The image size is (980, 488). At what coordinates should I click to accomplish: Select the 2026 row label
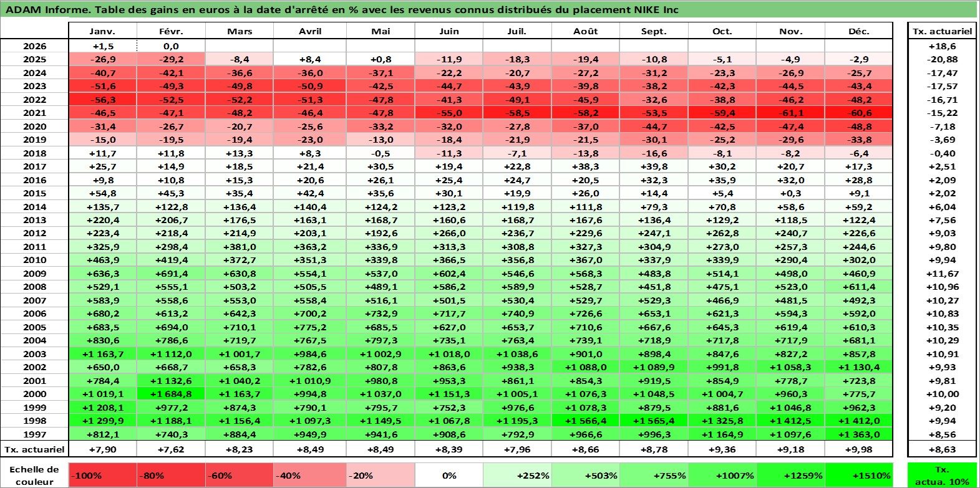point(34,46)
